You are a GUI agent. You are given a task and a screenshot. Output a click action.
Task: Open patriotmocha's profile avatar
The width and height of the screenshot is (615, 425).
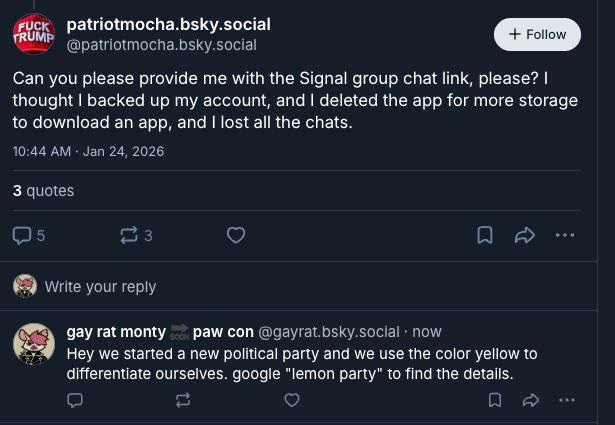(33, 34)
